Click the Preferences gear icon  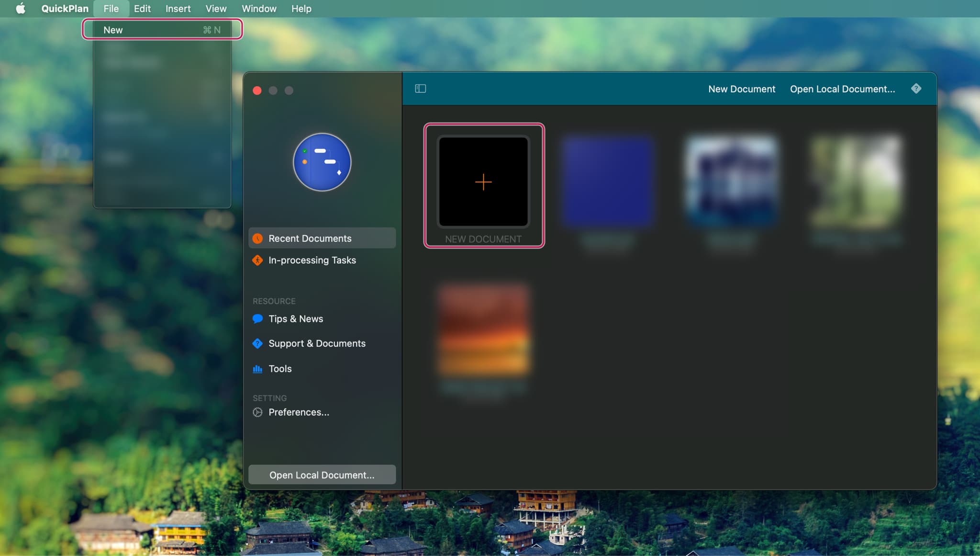tap(257, 412)
